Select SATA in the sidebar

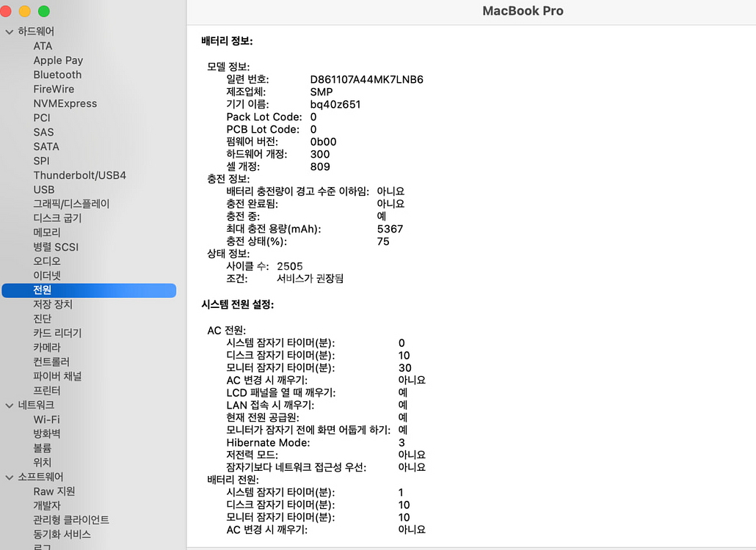(46, 147)
